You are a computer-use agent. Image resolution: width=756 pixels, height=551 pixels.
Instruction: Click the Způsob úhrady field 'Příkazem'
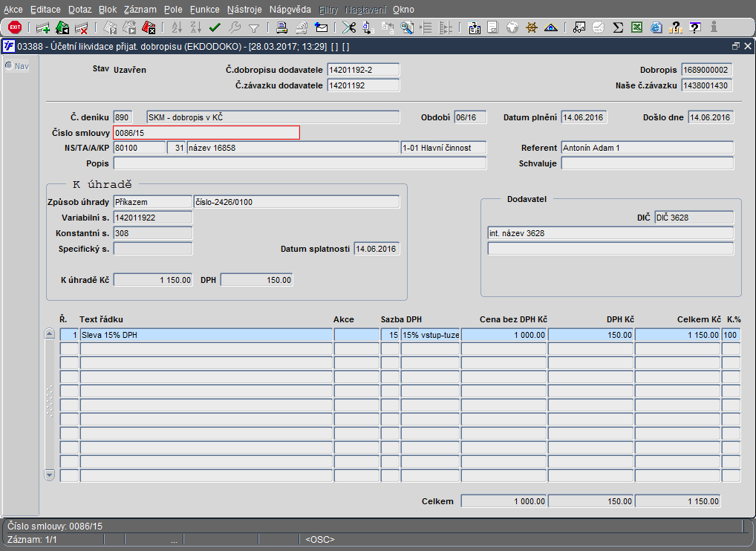coord(152,202)
